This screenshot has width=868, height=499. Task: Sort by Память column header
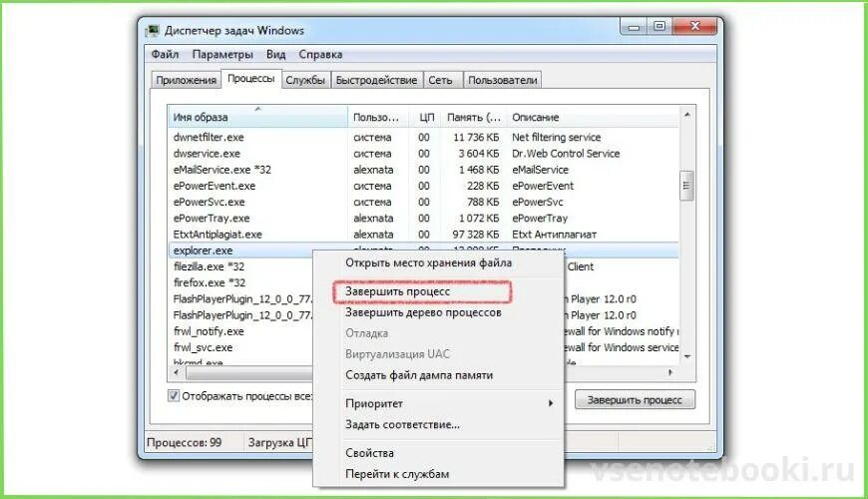pyautogui.click(x=474, y=117)
